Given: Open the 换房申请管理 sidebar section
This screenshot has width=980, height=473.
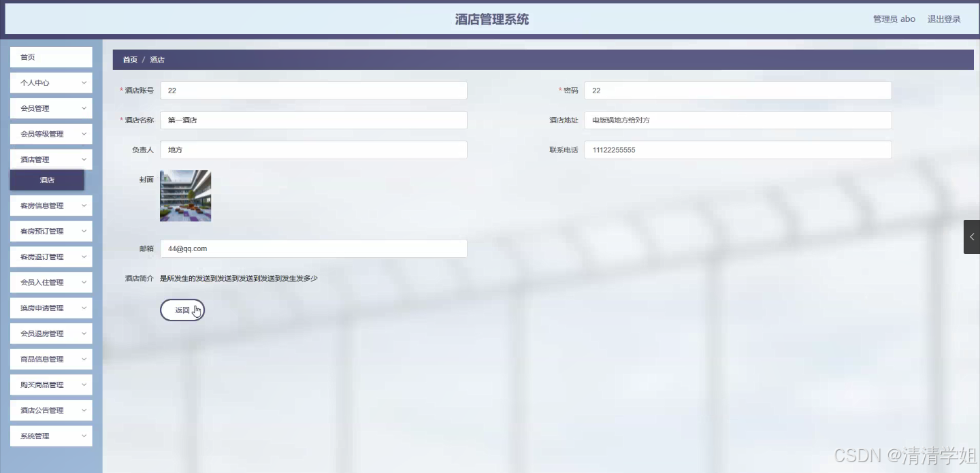Looking at the screenshot, I should coord(50,308).
